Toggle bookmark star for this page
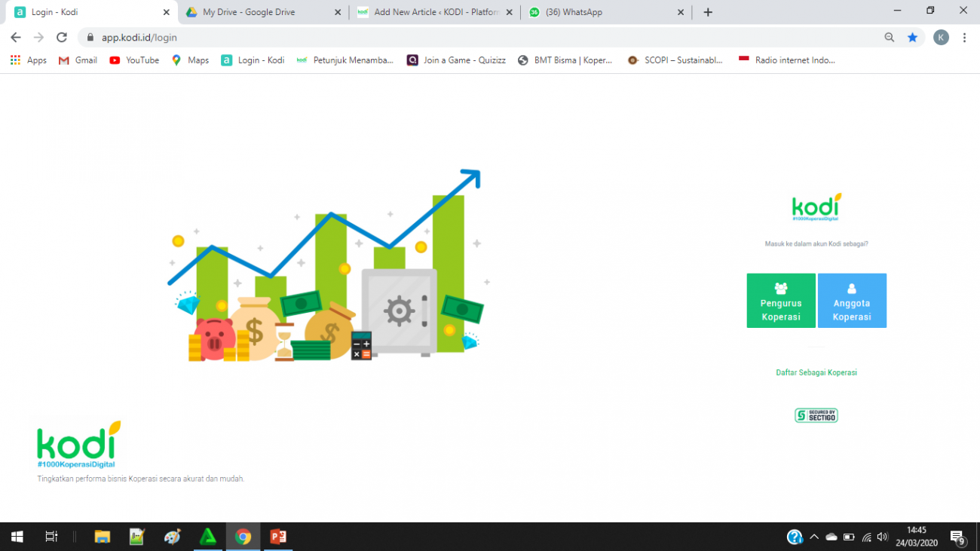The width and height of the screenshot is (980, 551). (912, 37)
